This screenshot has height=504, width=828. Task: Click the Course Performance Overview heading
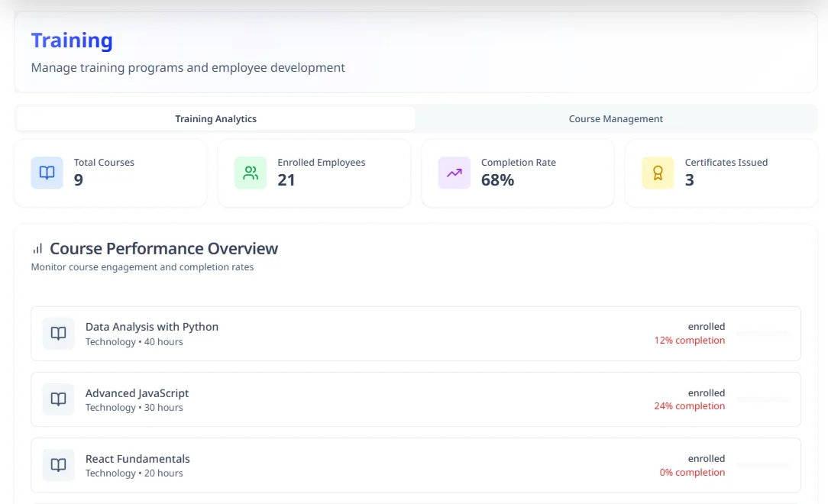(x=163, y=249)
